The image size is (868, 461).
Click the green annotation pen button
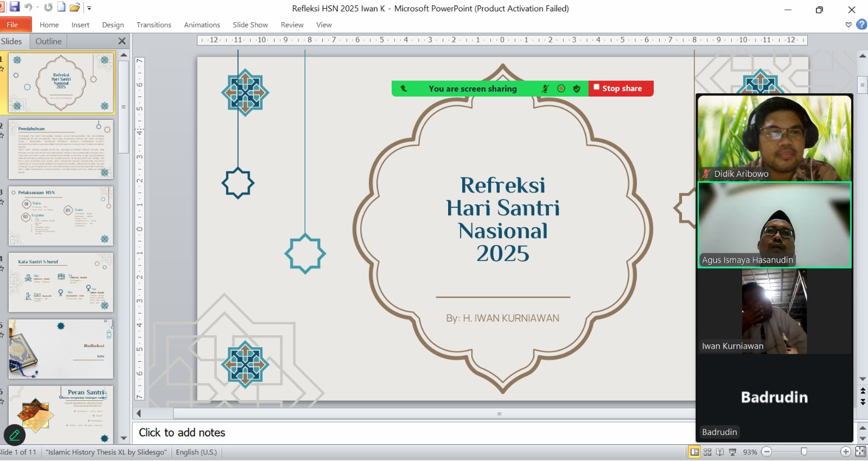15,435
